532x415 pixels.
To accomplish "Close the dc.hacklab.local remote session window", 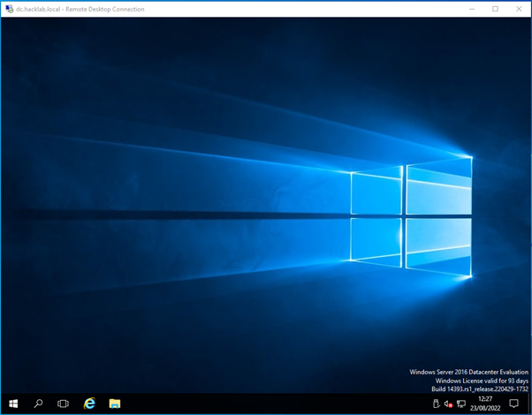I will click(x=519, y=9).
